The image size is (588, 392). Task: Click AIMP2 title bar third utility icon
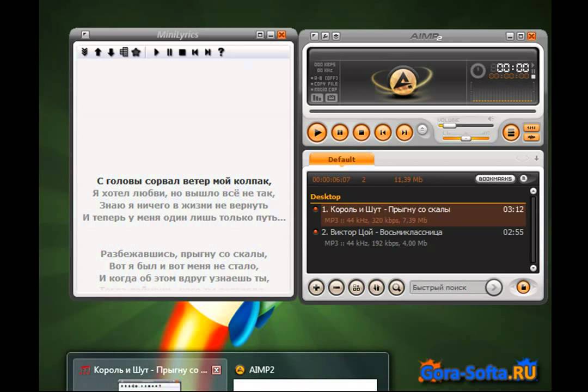click(336, 36)
